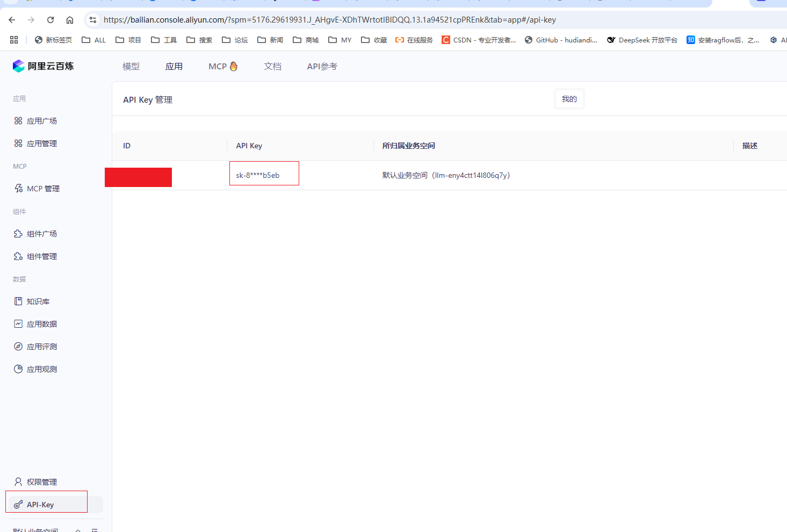This screenshot has width=787, height=532.
Task: Open the 收藏 bookmarks folder
Action: 374,40
